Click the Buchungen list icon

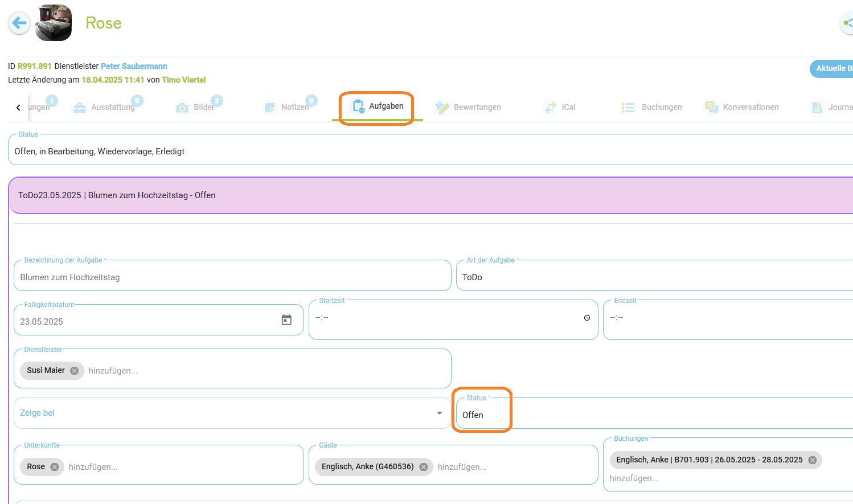coord(628,107)
